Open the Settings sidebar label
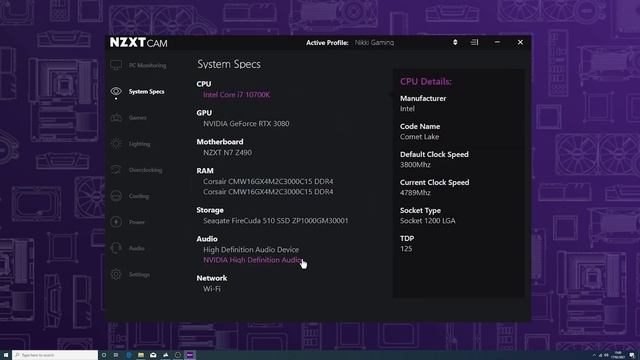The image size is (640, 360). click(139, 274)
